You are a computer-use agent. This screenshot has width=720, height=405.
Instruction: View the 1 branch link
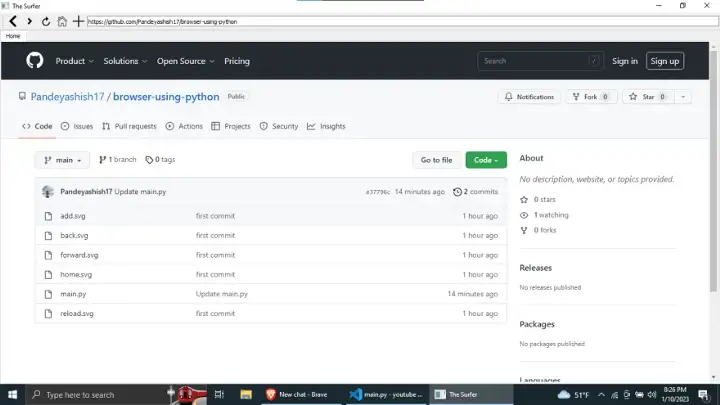(118, 160)
